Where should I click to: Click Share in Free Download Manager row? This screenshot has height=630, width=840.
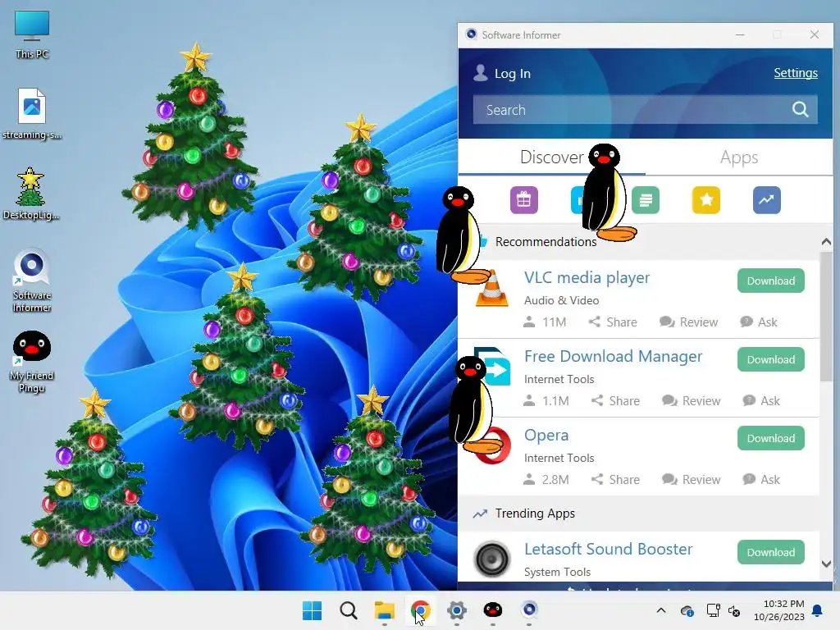(x=615, y=400)
